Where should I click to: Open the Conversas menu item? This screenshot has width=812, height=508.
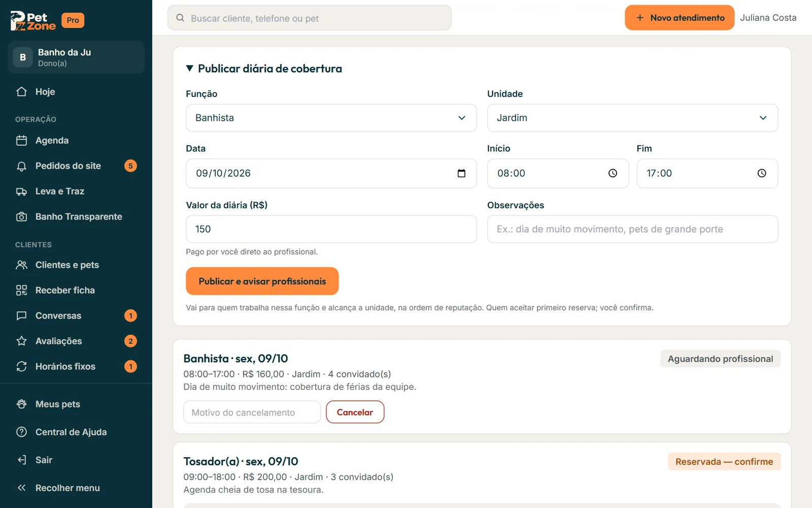(x=76, y=315)
